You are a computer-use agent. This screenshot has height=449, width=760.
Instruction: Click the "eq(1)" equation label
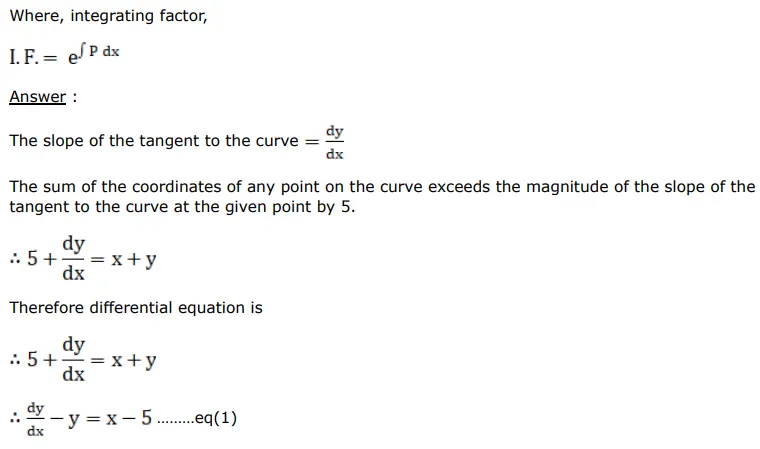coord(217,418)
